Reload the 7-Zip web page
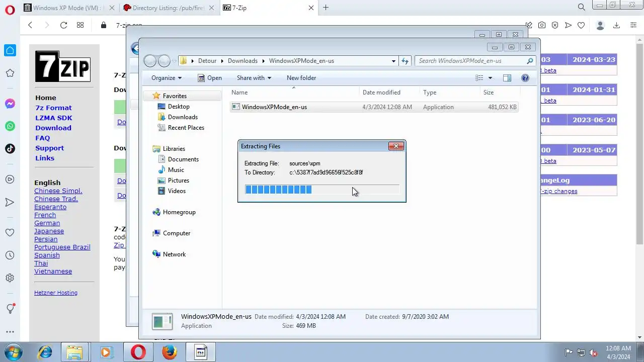 tap(63, 25)
